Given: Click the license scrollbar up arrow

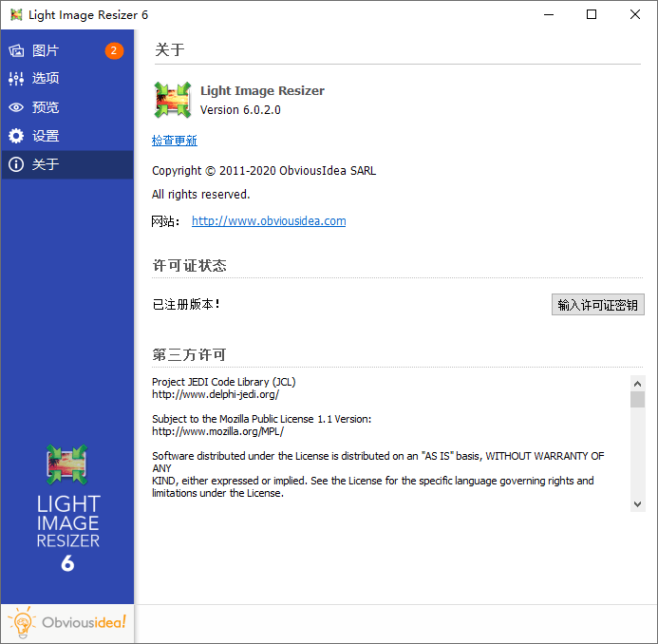Looking at the screenshot, I should click(638, 383).
